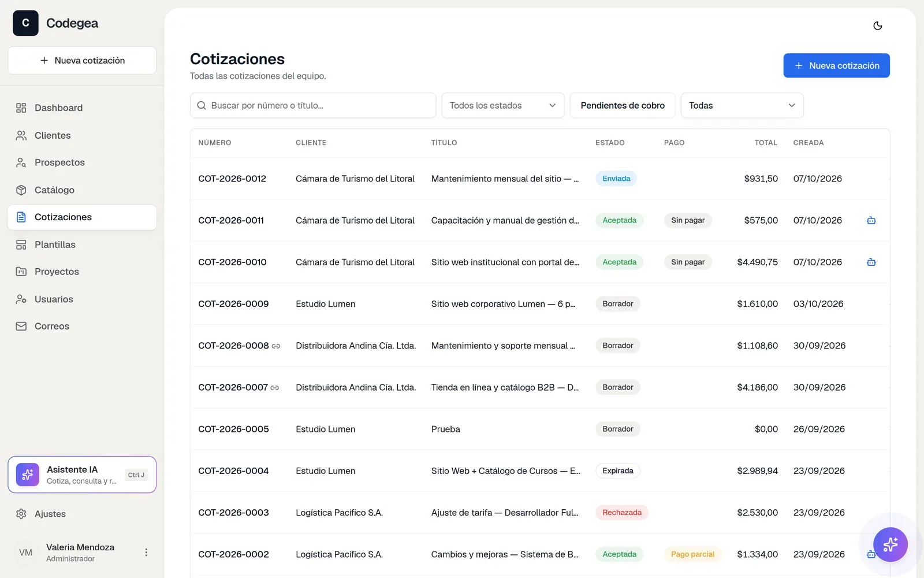Click the VM user avatar

pos(25,553)
